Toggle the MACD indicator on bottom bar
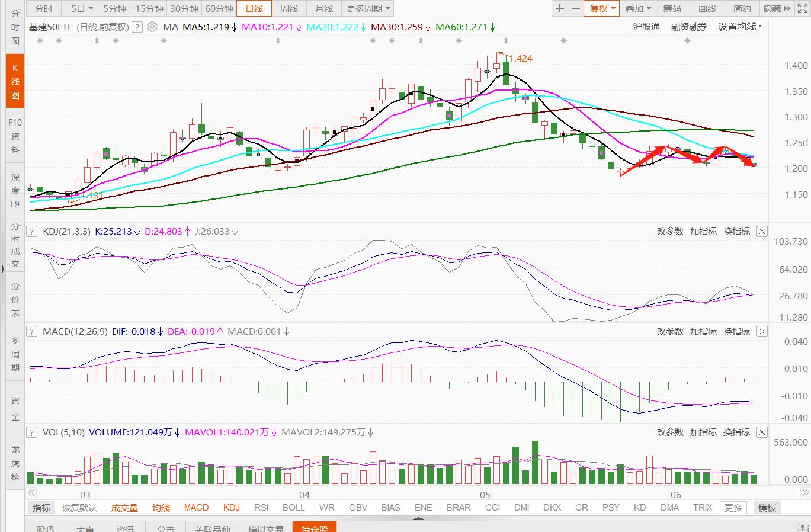811x532 pixels. coord(196,508)
